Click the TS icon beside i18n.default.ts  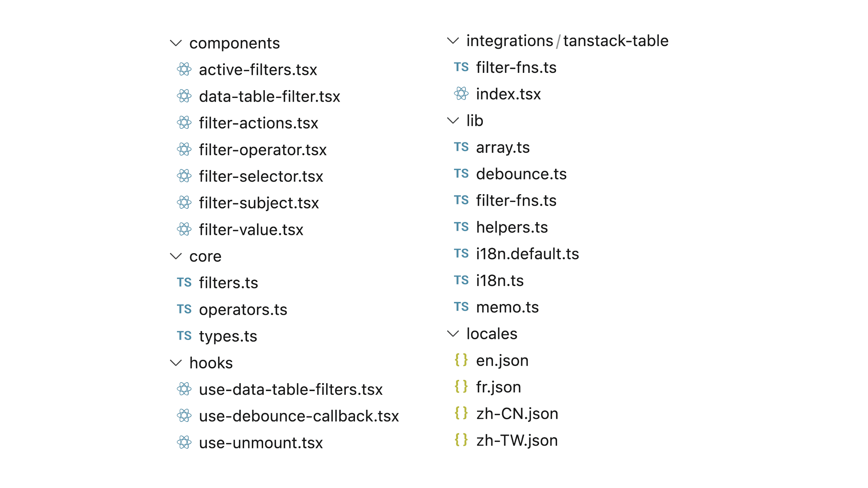coord(461,253)
